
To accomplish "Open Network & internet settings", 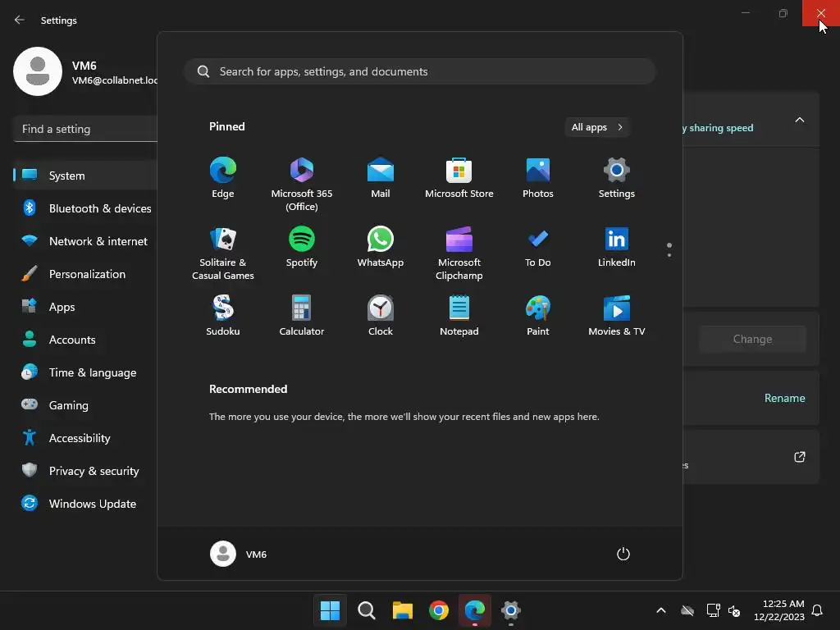I will 85,241.
